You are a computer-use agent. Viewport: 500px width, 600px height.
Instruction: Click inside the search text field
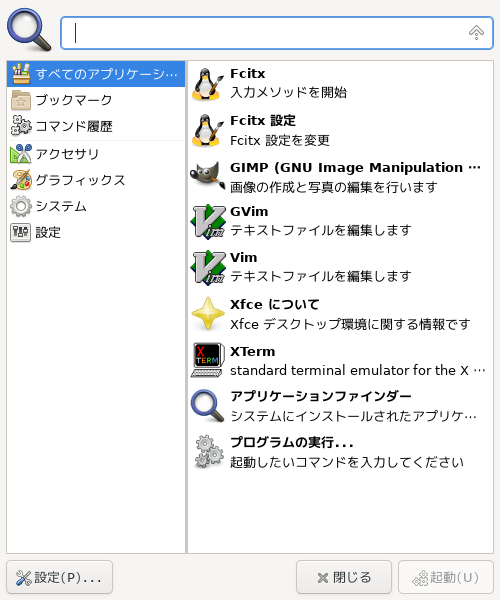[277, 33]
